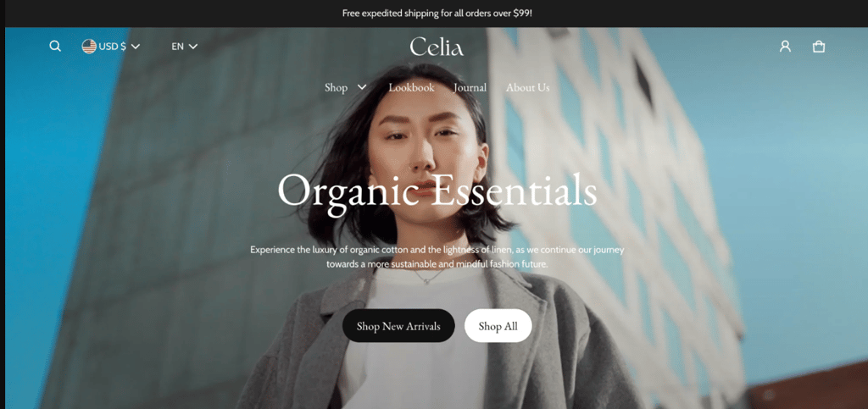The height and width of the screenshot is (409, 868).
Task: Click the US flag icon
Action: 89,47
